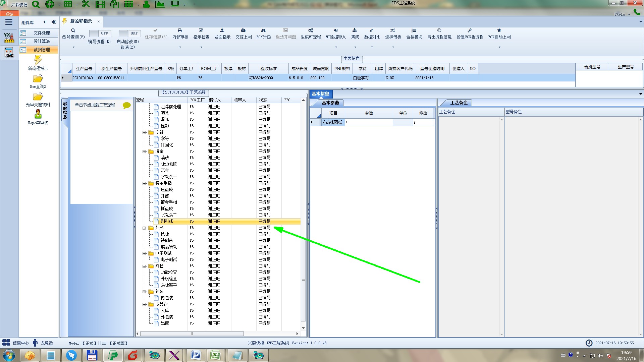Collapse the 组件库 panel left arrow

[44, 22]
